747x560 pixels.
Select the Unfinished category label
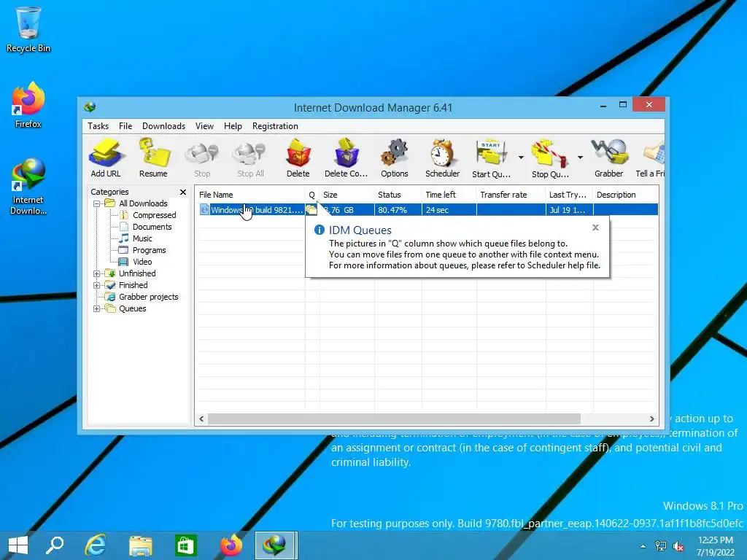(x=137, y=274)
